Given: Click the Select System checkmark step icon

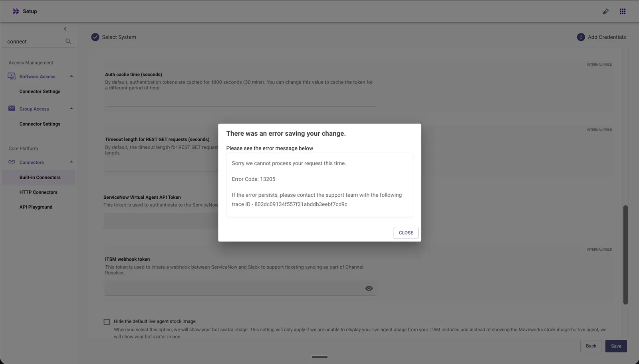Looking at the screenshot, I should pos(95,37).
